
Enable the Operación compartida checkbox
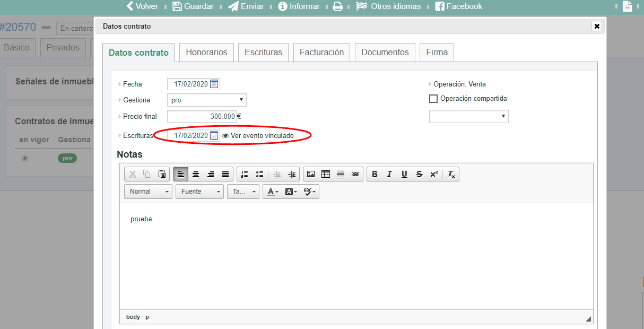(433, 99)
